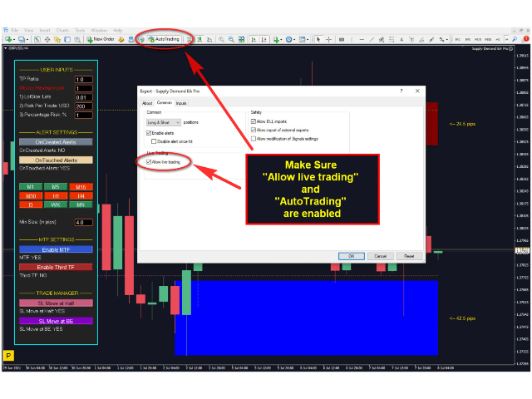Open the Insert menu
The width and height of the screenshot is (532, 399).
click(45, 30)
